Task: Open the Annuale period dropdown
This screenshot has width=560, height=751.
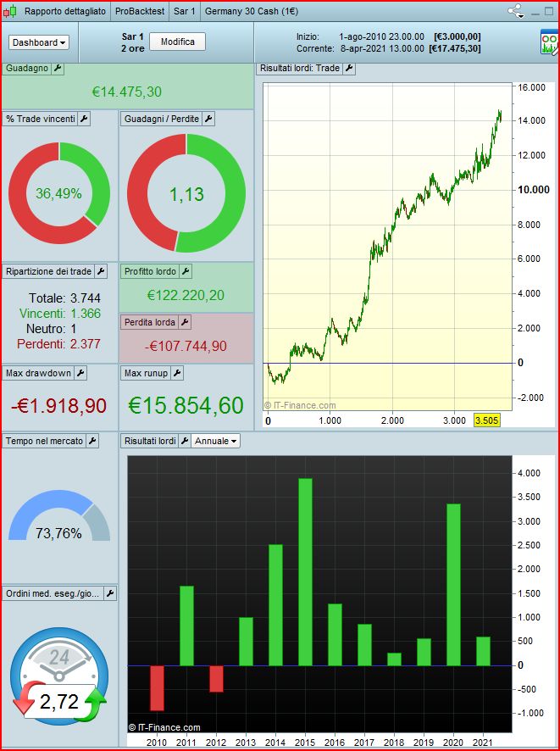Action: (215, 441)
